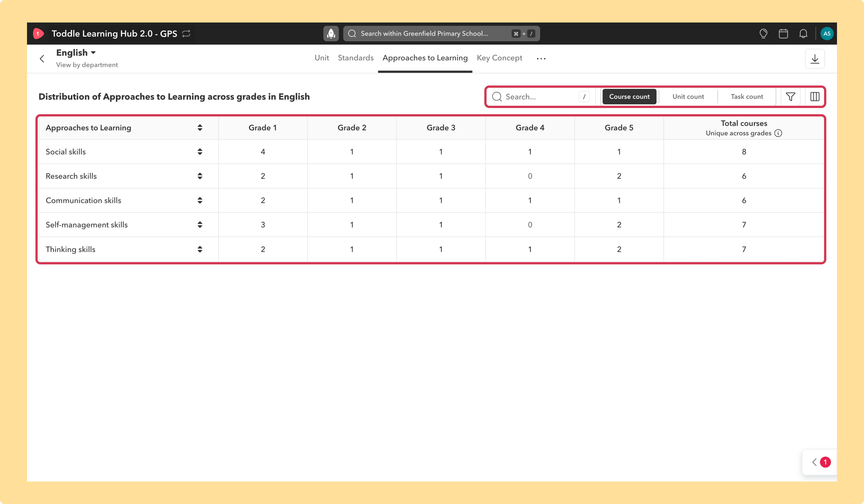Switch to the Key Concept tab
Screen dimensions: 864x504
click(x=499, y=58)
